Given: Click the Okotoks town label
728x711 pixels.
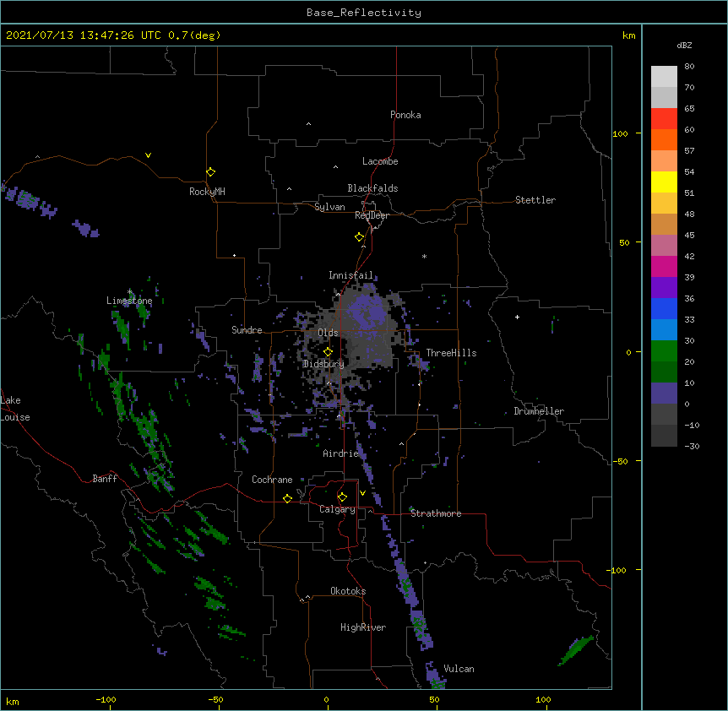Looking at the screenshot, I should (348, 591).
